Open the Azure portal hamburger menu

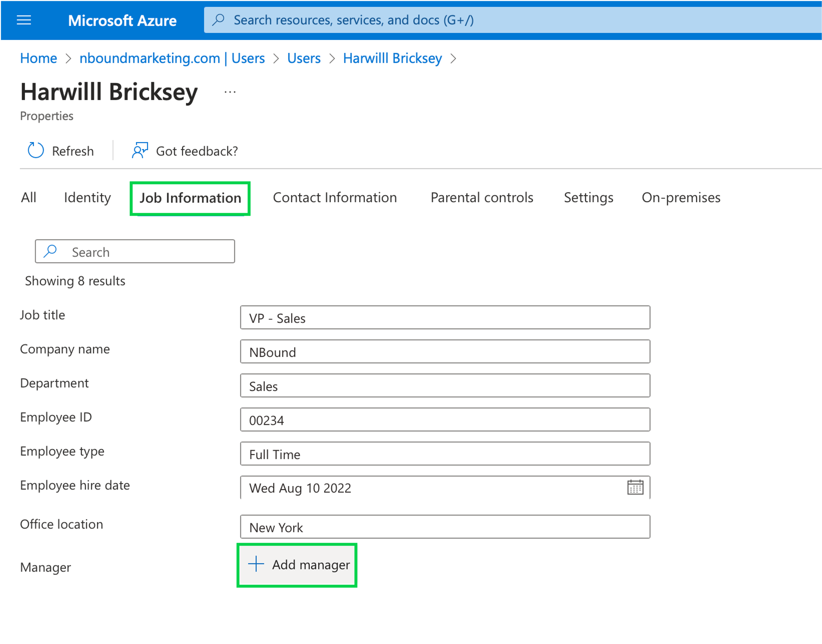click(x=24, y=20)
